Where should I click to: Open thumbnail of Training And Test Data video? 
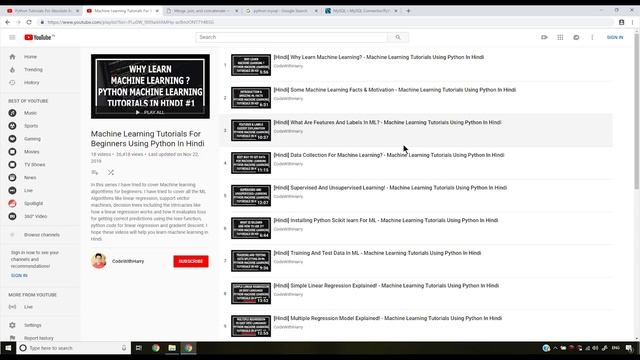(x=251, y=261)
